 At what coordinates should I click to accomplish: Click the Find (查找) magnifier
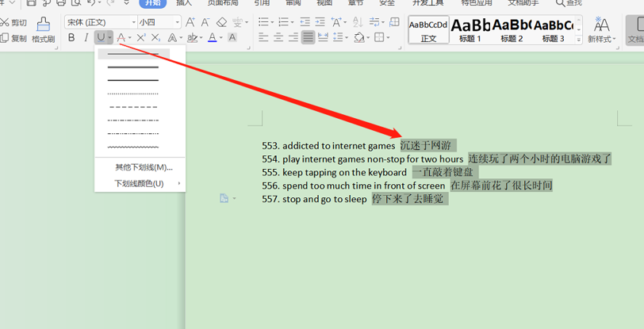tap(569, 3)
